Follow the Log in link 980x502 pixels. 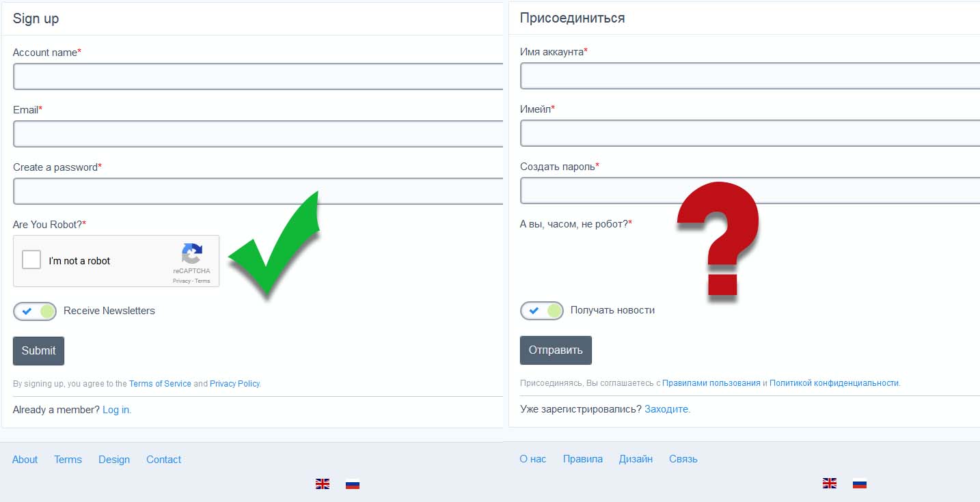116,410
